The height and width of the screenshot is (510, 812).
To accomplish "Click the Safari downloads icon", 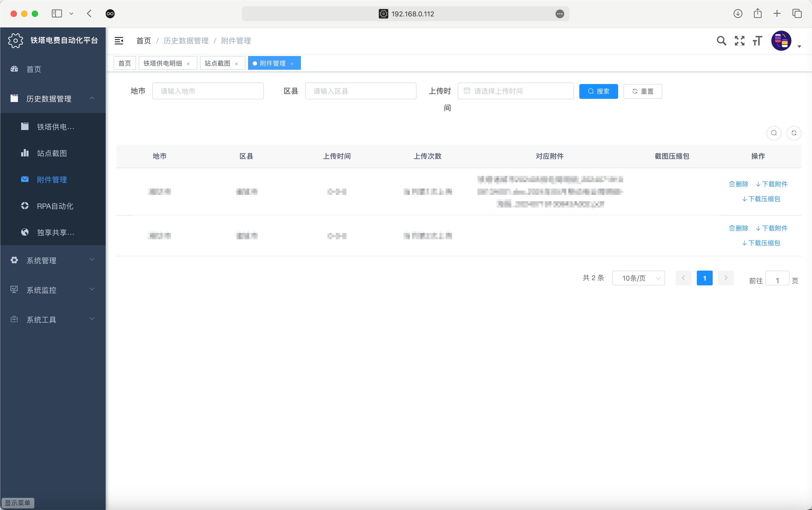I will pos(738,13).
